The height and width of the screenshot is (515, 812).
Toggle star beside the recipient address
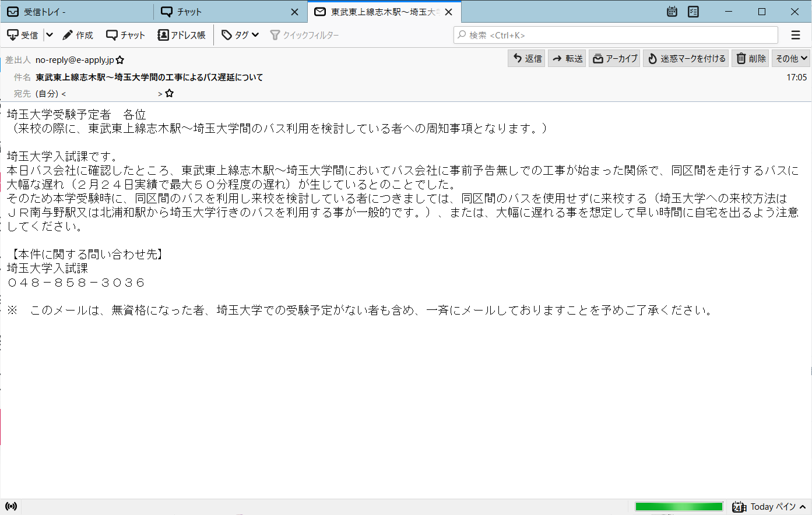click(x=170, y=93)
